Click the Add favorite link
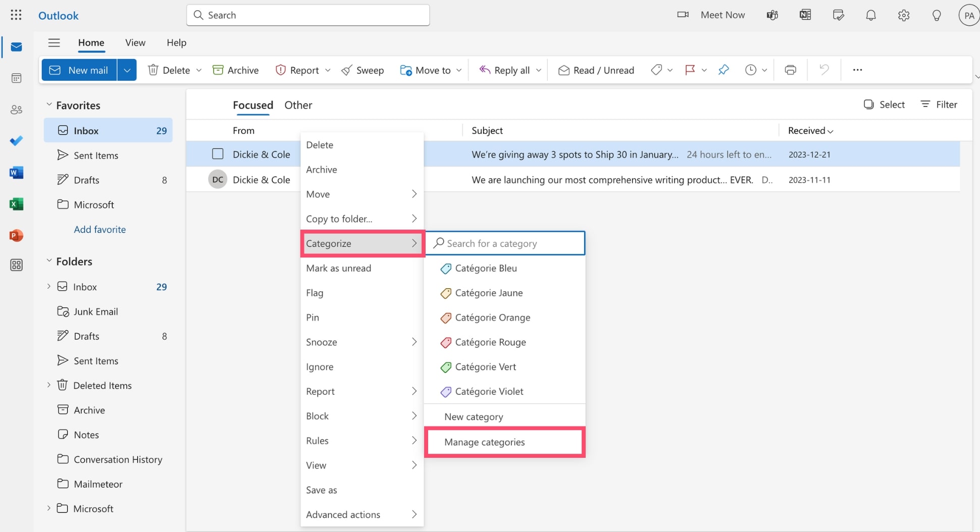Image resolution: width=980 pixels, height=532 pixels. coord(99,229)
